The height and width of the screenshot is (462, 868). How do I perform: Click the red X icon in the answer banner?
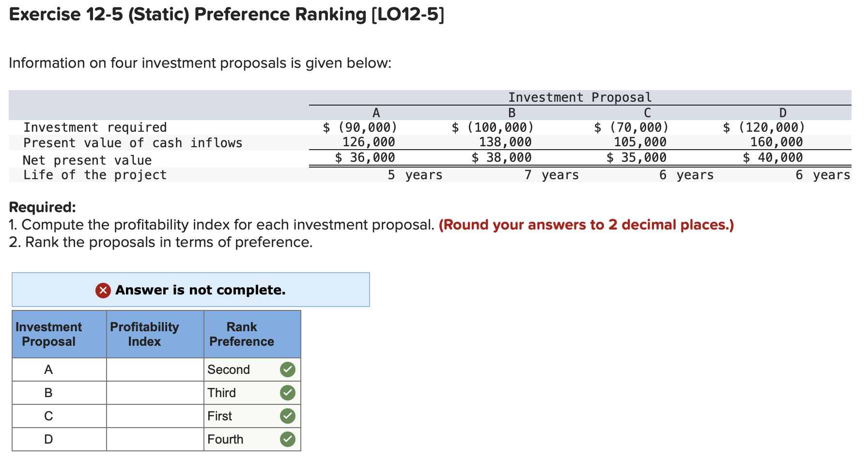(x=102, y=290)
